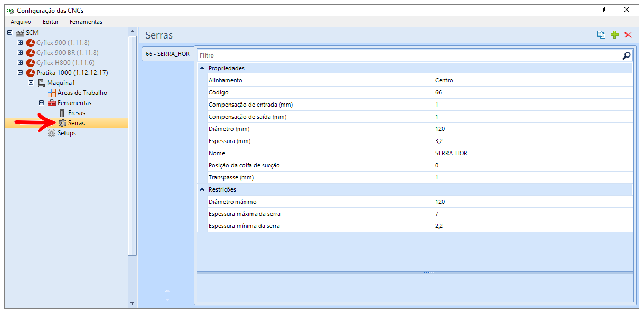644x313 pixels.
Task: Click the Espessura (mm) property label
Action: (x=229, y=141)
